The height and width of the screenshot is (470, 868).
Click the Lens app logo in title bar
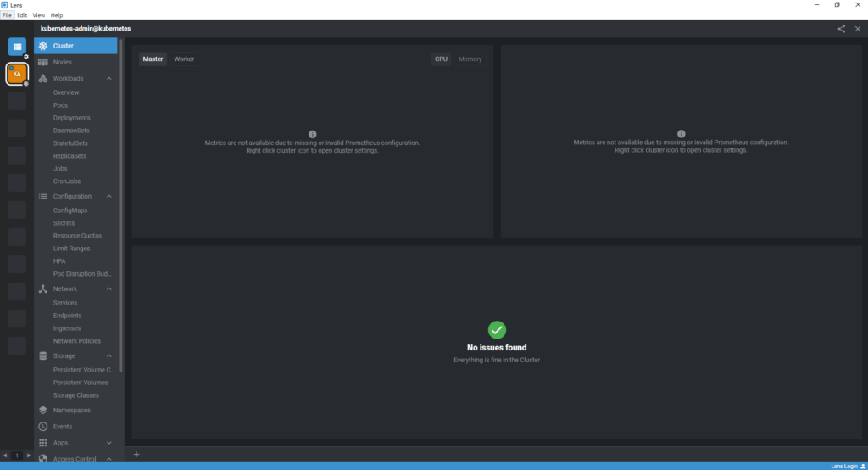coord(4,4)
